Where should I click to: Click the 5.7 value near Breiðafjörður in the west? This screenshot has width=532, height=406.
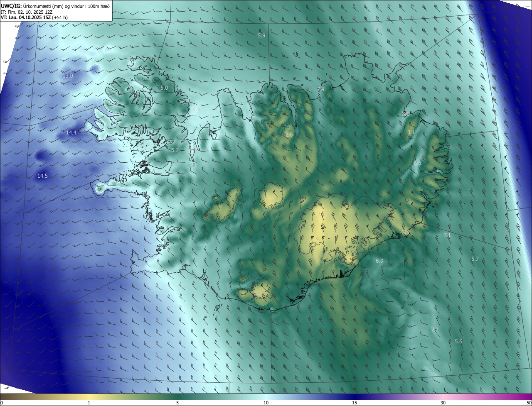coord(175,150)
